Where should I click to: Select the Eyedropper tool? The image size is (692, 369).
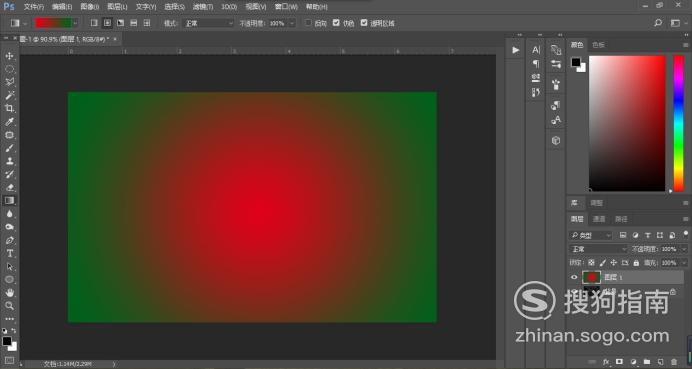pyautogui.click(x=9, y=122)
